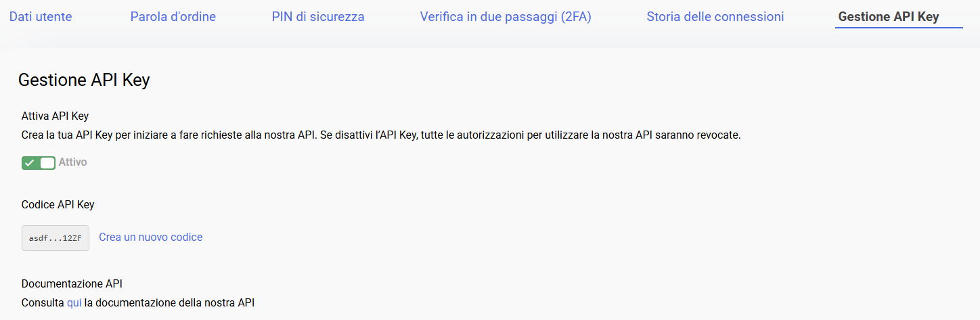The image size is (980, 320).
Task: Click the Crea un nuovo codice link
Action: coord(151,237)
